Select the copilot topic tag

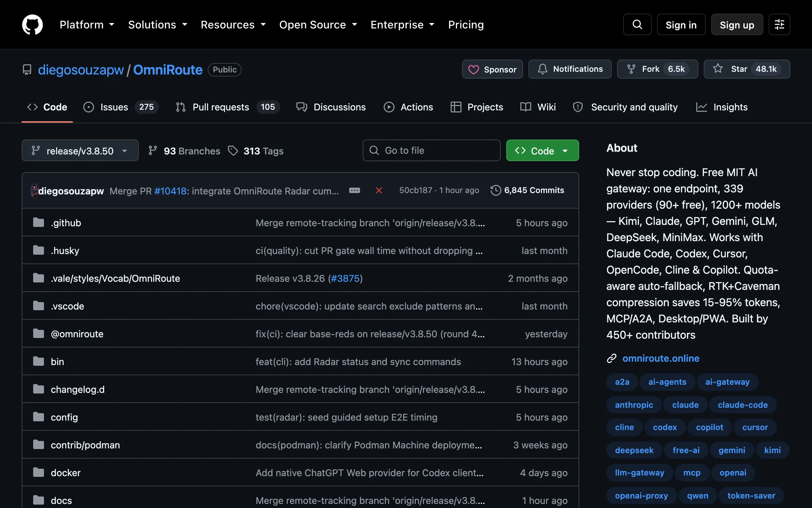[x=709, y=427]
